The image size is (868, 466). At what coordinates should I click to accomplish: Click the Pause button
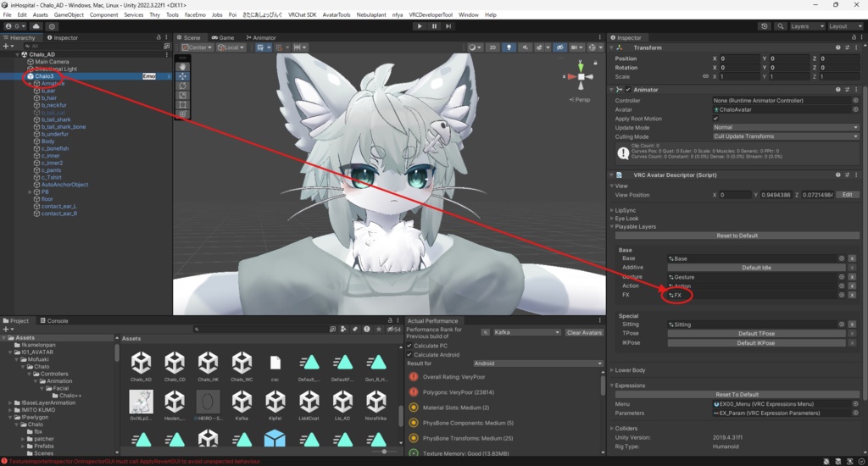coord(434,26)
